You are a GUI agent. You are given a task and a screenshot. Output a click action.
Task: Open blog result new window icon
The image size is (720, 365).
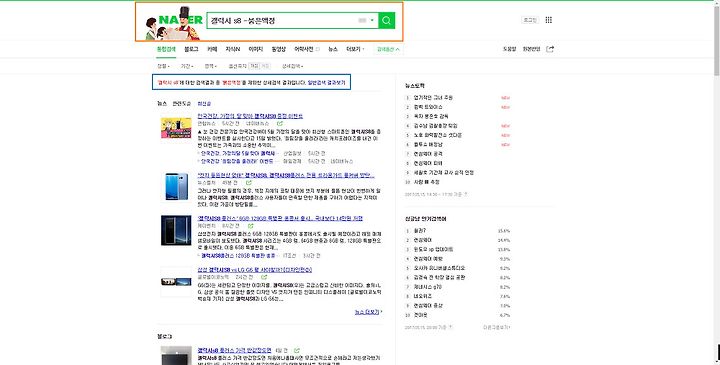pos(297,350)
